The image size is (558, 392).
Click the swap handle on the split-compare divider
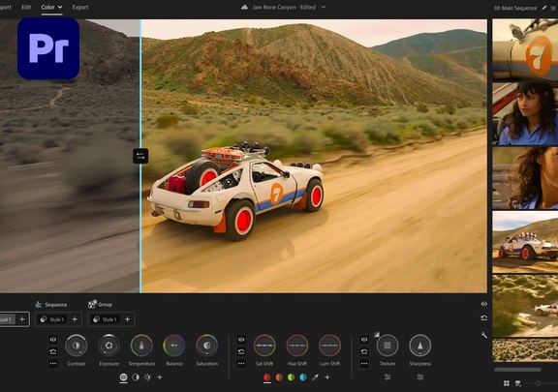pyautogui.click(x=140, y=156)
